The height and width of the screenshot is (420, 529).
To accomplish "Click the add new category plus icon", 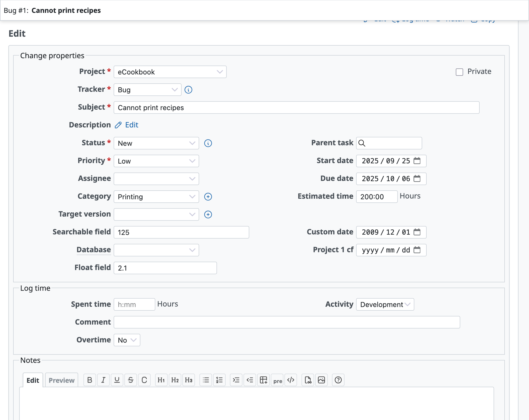I will tap(208, 197).
